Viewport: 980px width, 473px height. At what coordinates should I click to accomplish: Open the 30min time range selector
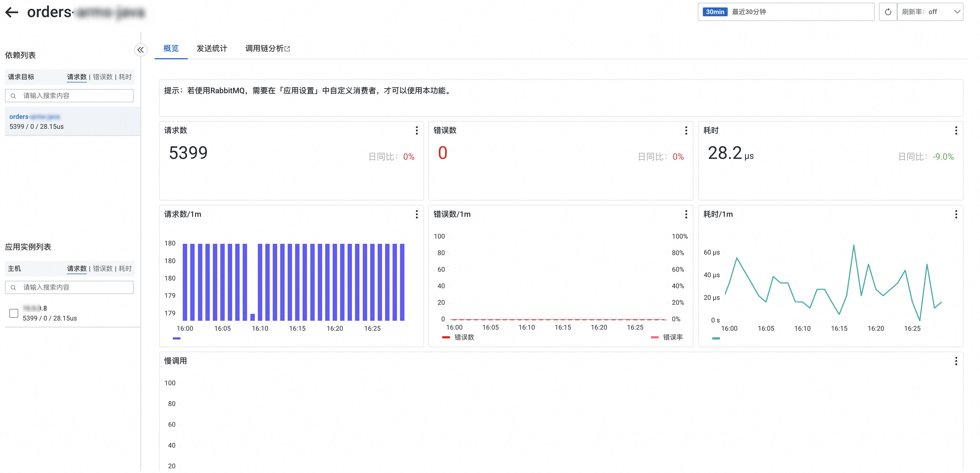786,12
